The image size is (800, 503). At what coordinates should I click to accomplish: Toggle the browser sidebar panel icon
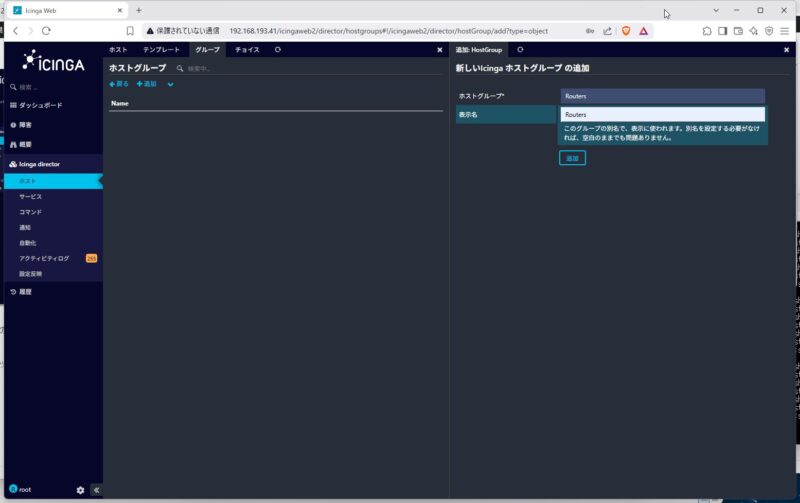click(722, 31)
